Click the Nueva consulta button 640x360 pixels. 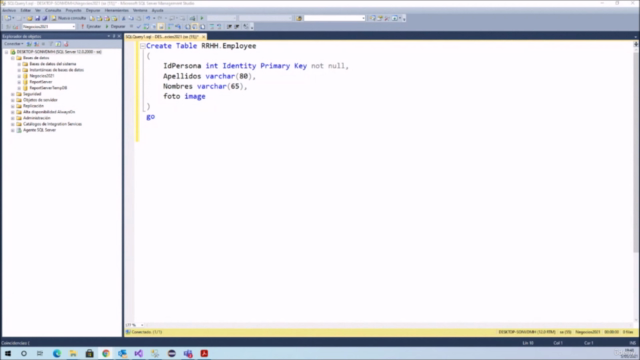pos(68,18)
